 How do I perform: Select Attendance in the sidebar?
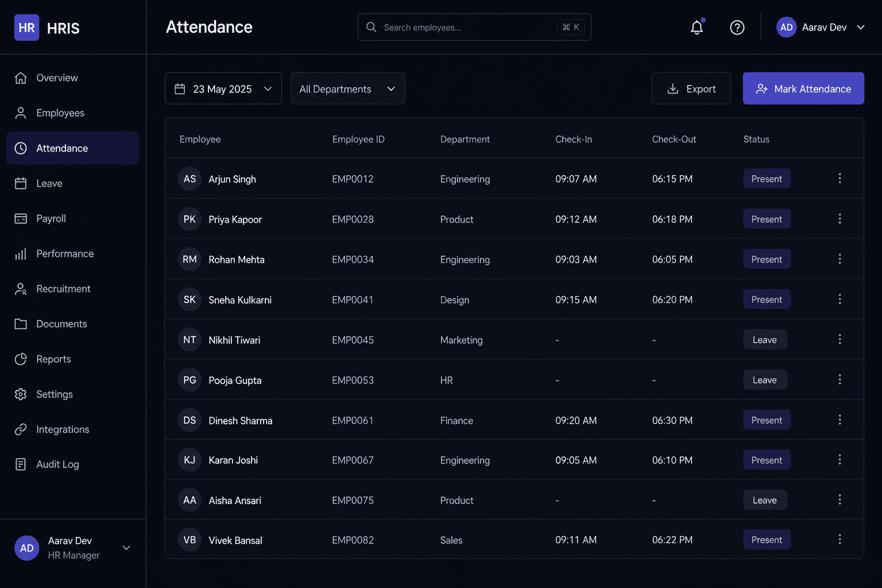click(x=73, y=148)
